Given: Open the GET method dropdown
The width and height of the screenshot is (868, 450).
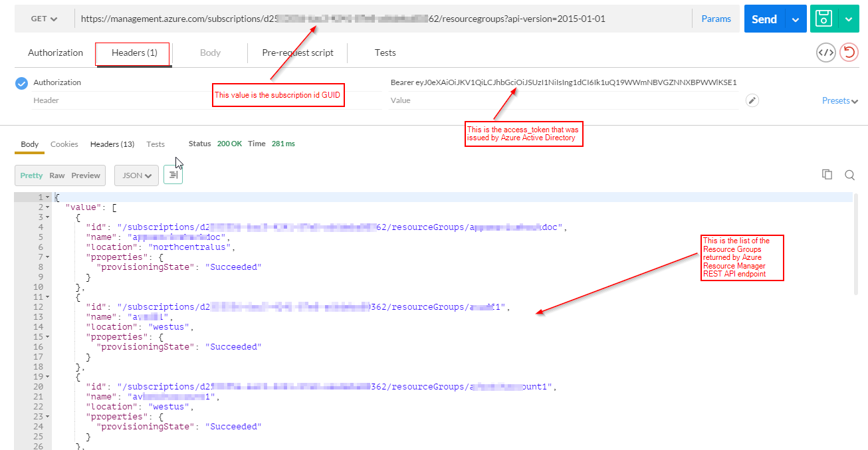Looking at the screenshot, I should pyautogui.click(x=44, y=19).
